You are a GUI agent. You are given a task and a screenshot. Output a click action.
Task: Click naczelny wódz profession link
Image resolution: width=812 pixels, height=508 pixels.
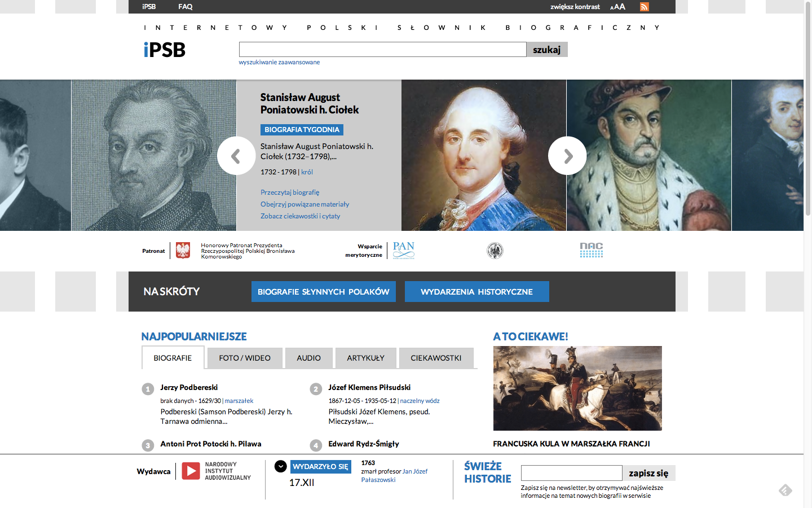420,401
